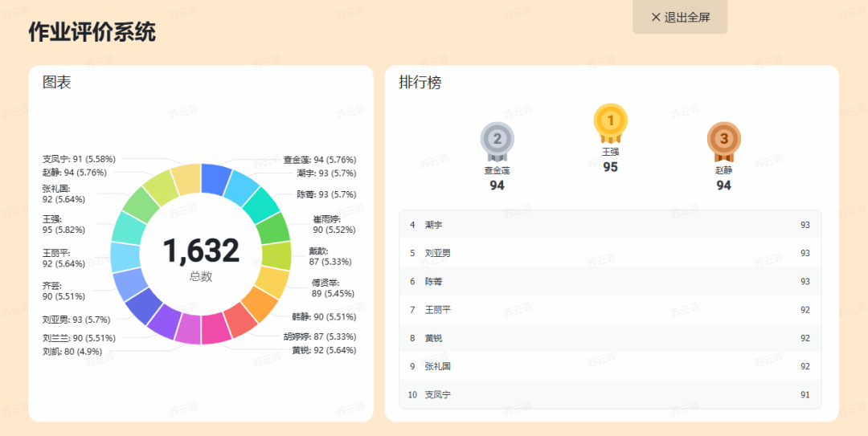Image resolution: width=868 pixels, height=436 pixels.
Task: Select leaderboard row 10 支凤宁
Action: tap(610, 395)
